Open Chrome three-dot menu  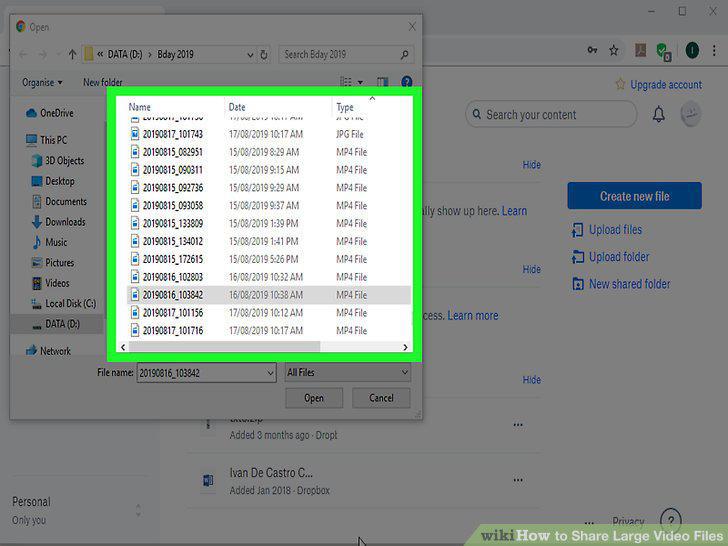[714, 50]
